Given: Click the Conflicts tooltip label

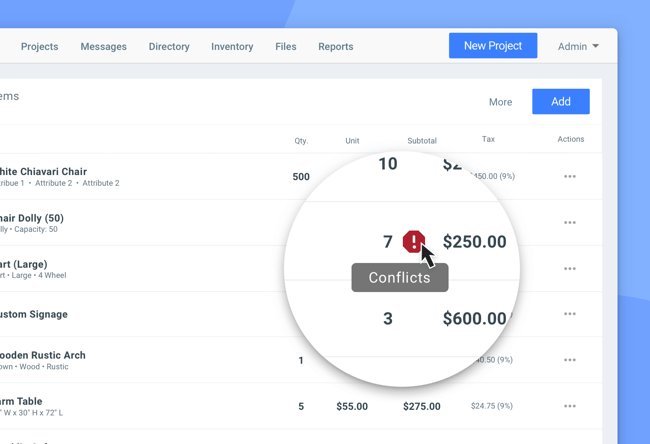Looking at the screenshot, I should [x=400, y=277].
